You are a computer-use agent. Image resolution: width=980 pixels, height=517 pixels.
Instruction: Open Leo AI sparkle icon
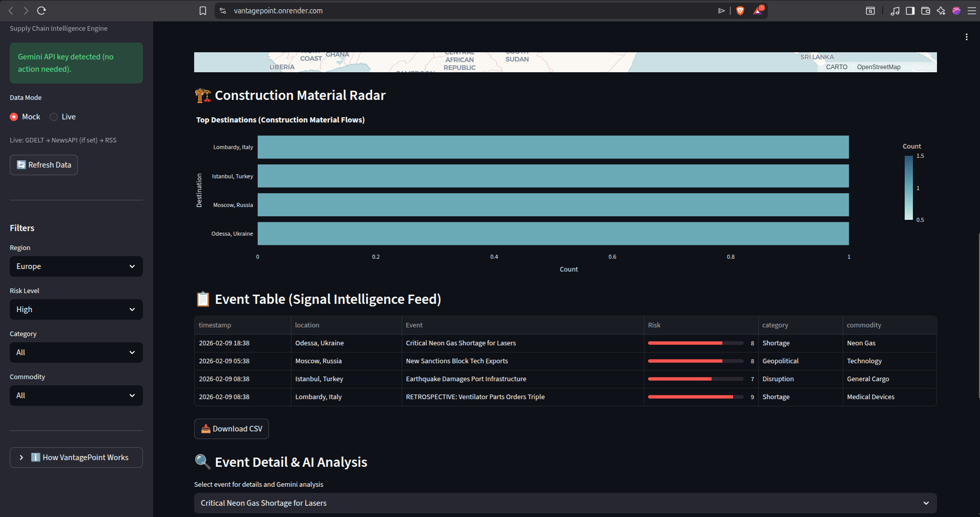(x=941, y=11)
